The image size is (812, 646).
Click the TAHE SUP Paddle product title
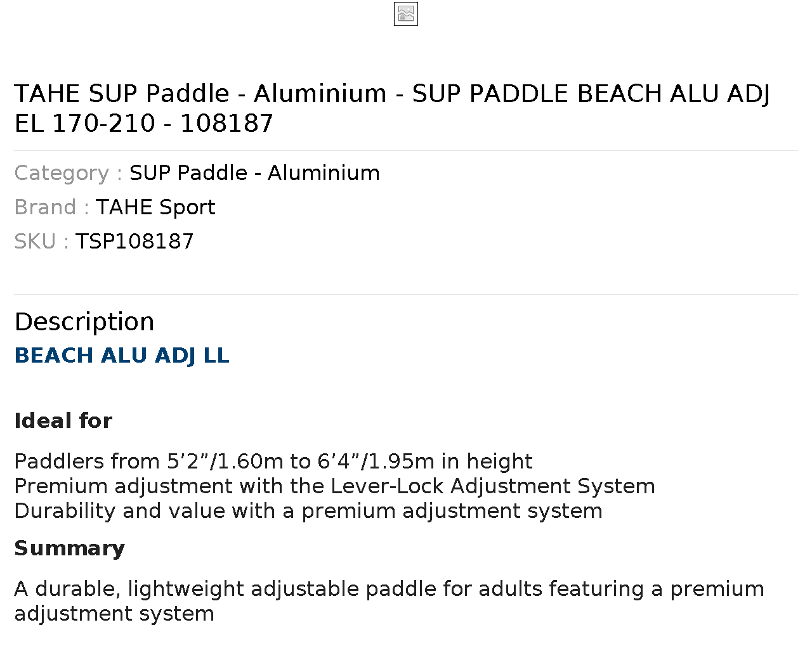(x=392, y=108)
